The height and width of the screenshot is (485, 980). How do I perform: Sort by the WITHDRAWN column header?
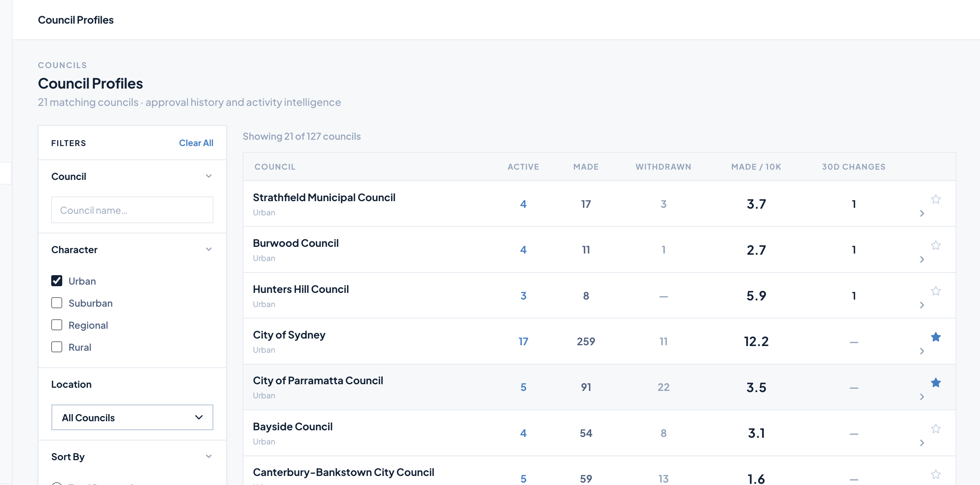tap(663, 167)
